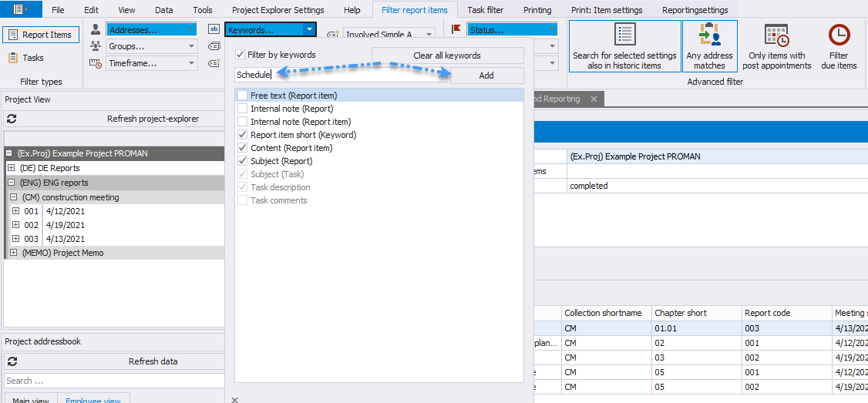Click the keyword input containing Schedule
The image size is (868, 403).
click(x=341, y=75)
